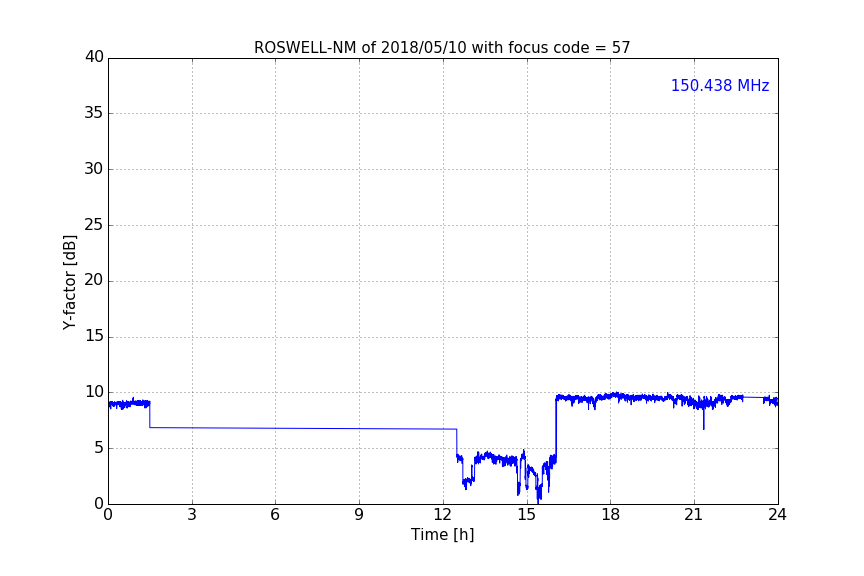The height and width of the screenshot is (576, 864).
Task: Click the Y-factor [dB] axis label
Action: [x=69, y=282]
